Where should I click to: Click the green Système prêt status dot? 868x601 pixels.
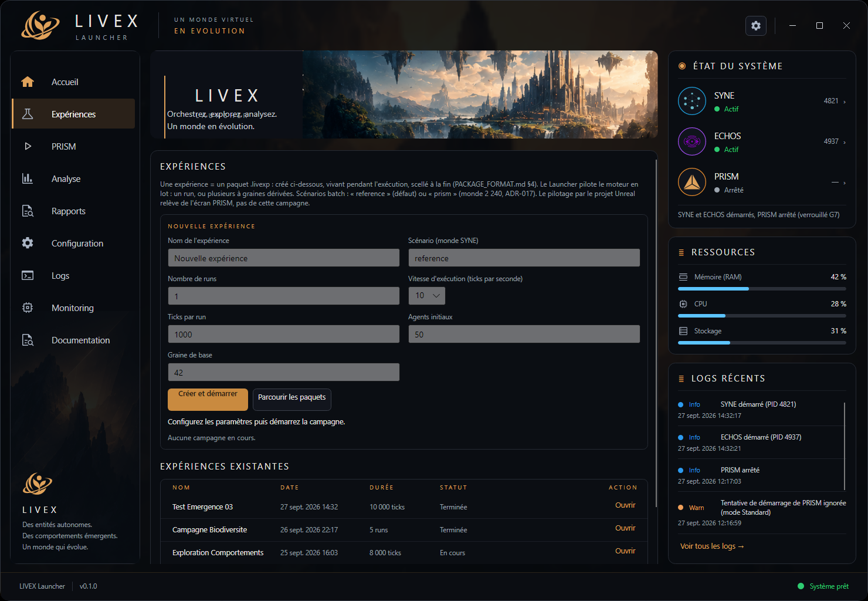click(801, 586)
